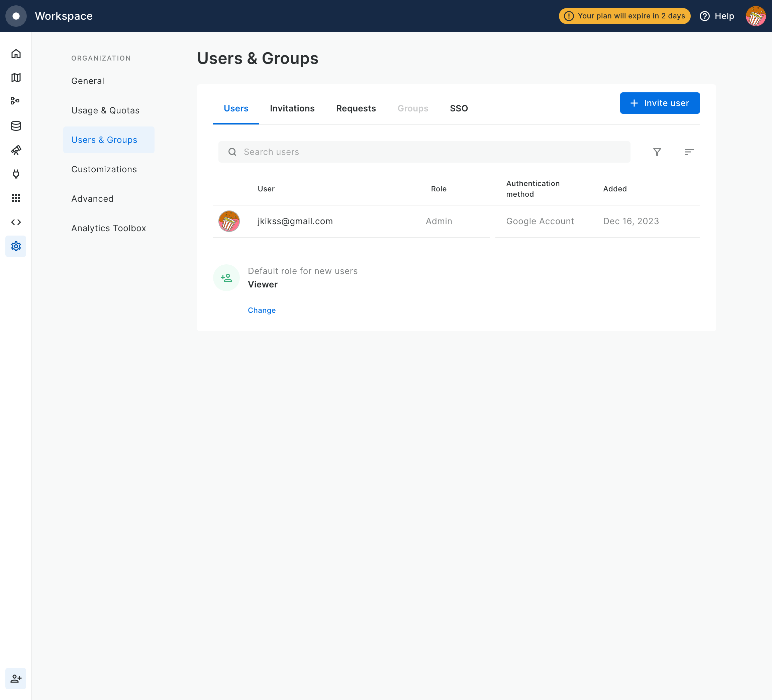
Task: Open Usage & Quotas settings
Action: point(105,110)
